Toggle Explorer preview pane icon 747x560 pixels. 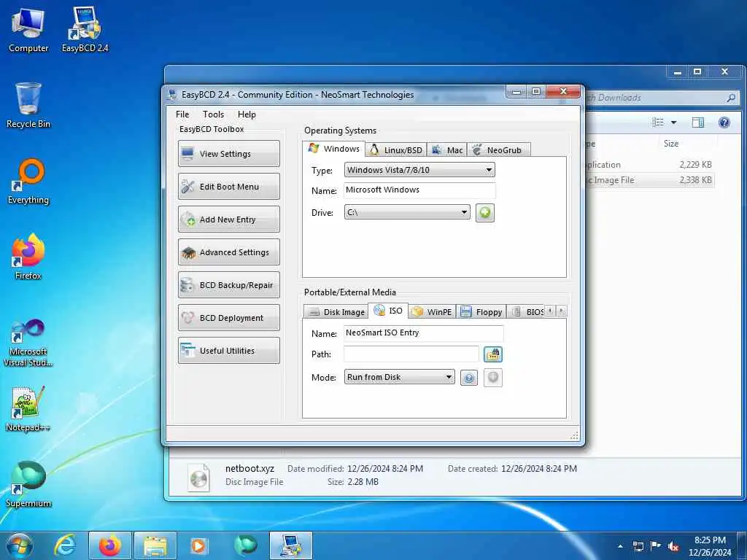tap(698, 122)
